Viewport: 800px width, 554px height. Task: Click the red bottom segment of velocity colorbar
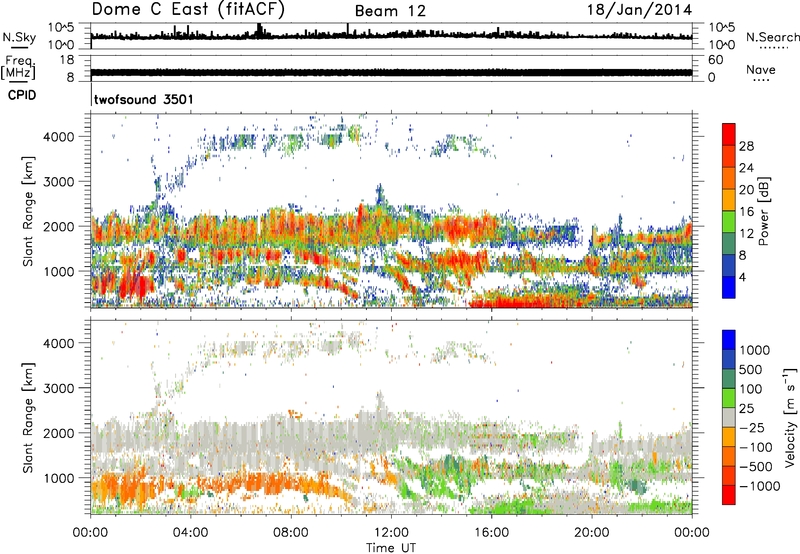(x=729, y=495)
